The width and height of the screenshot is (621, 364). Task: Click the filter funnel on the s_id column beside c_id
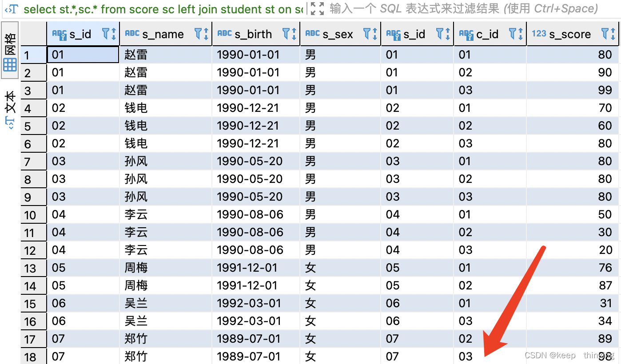439,34
